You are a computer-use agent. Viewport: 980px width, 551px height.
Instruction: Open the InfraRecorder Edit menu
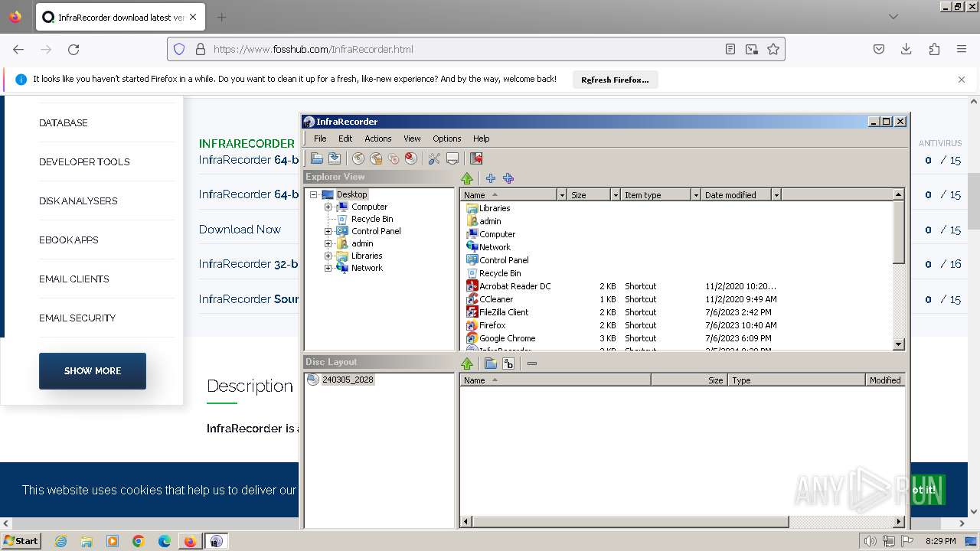point(345,139)
